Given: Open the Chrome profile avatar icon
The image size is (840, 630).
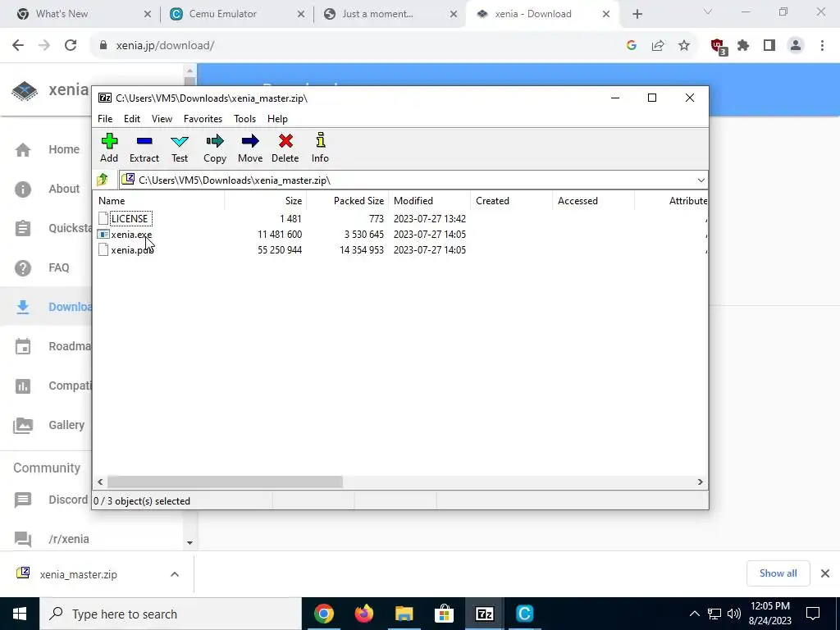Looking at the screenshot, I should point(796,46).
